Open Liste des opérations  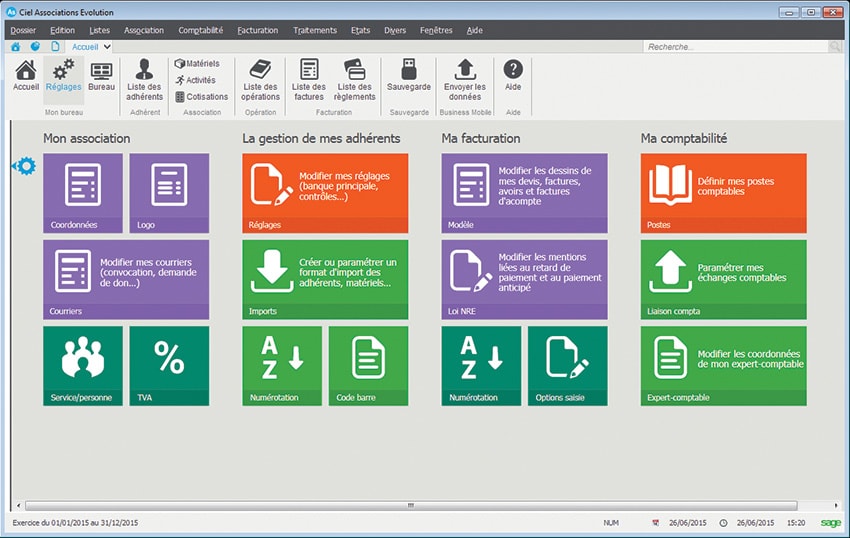260,78
